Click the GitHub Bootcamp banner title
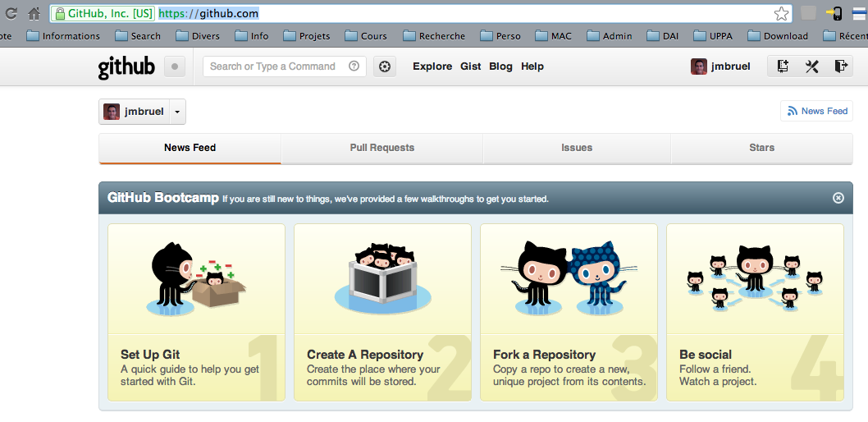 (x=162, y=198)
